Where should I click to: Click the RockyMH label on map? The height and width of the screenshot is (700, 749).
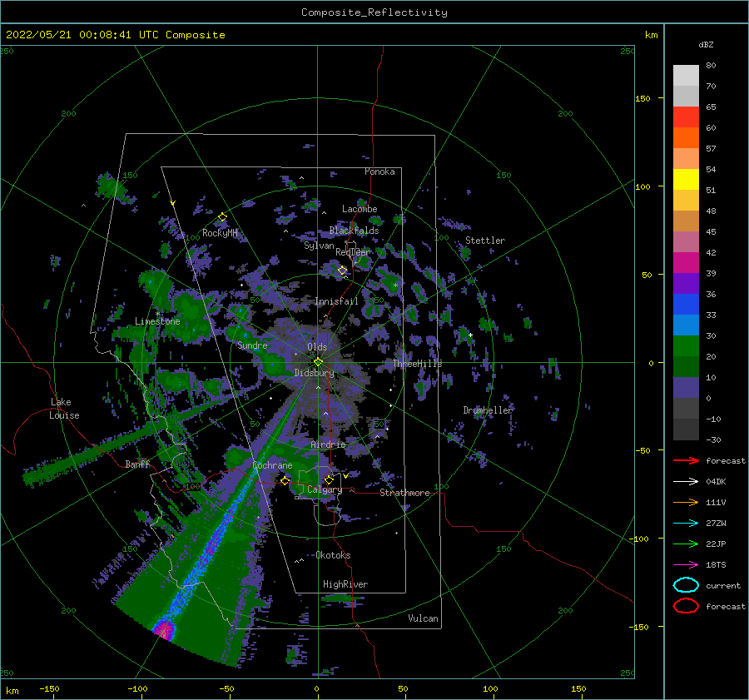(x=220, y=233)
